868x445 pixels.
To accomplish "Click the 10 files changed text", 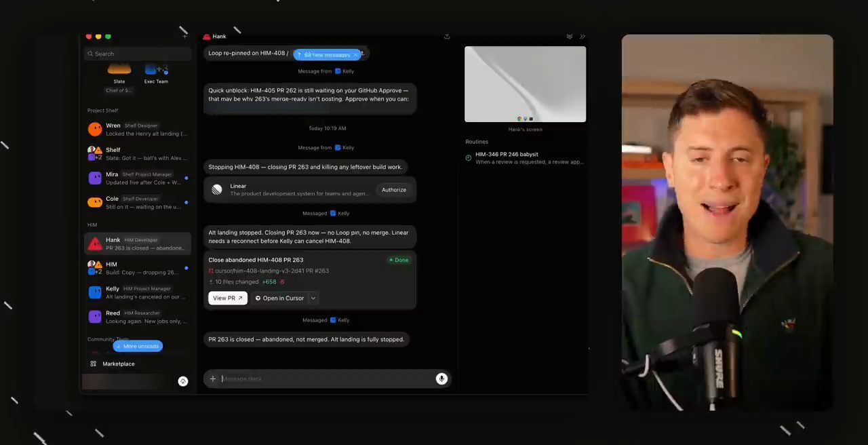I will pos(237,282).
